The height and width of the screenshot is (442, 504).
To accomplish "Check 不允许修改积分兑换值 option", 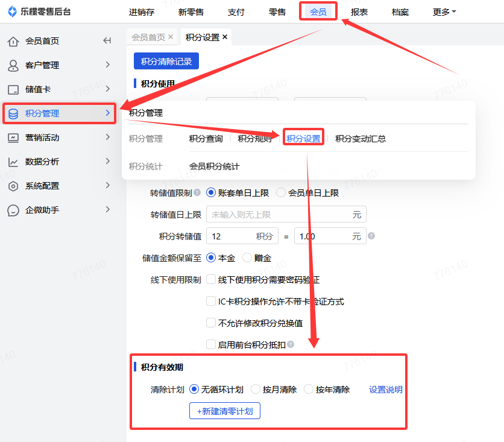I will pos(211,323).
